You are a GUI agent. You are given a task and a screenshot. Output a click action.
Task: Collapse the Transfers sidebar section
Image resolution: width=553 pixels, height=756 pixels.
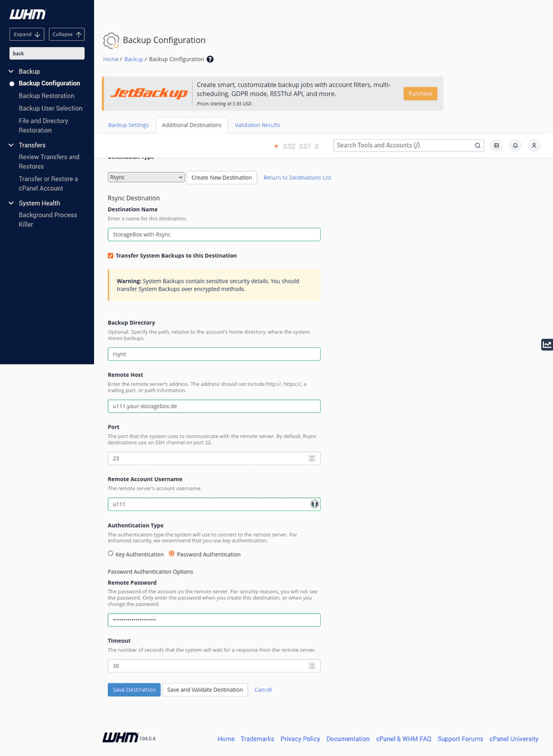10,145
